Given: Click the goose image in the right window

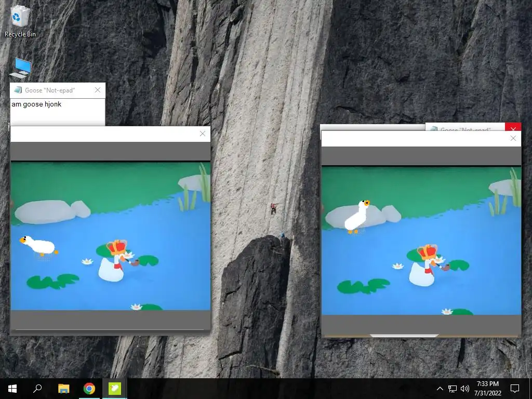Looking at the screenshot, I should tap(421, 240).
